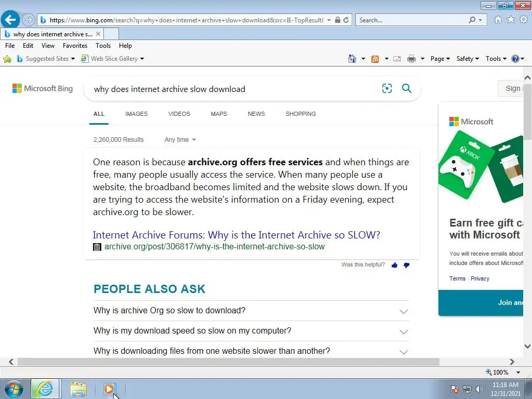
Task: Open archive.org/post/306817 green URL link
Action: coord(215,247)
